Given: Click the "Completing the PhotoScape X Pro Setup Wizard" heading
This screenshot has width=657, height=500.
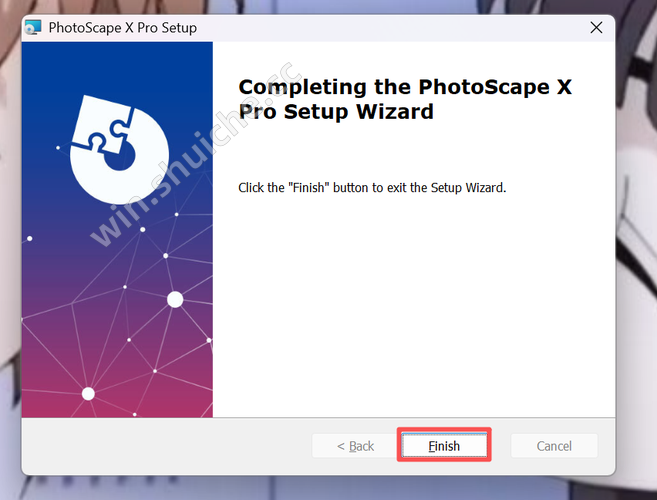Looking at the screenshot, I should [404, 99].
